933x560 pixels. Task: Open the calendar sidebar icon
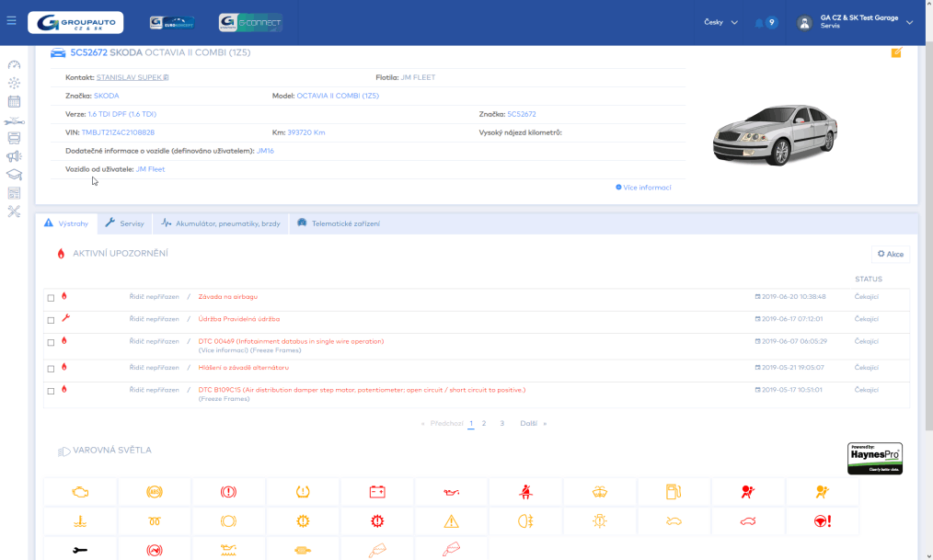(x=14, y=102)
